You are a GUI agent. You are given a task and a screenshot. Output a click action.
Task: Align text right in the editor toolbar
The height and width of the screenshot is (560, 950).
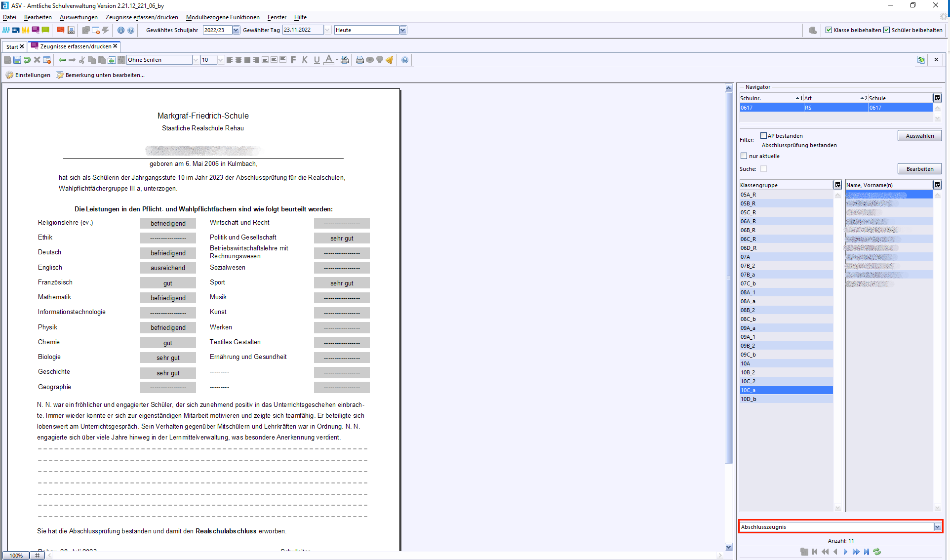pos(256,60)
